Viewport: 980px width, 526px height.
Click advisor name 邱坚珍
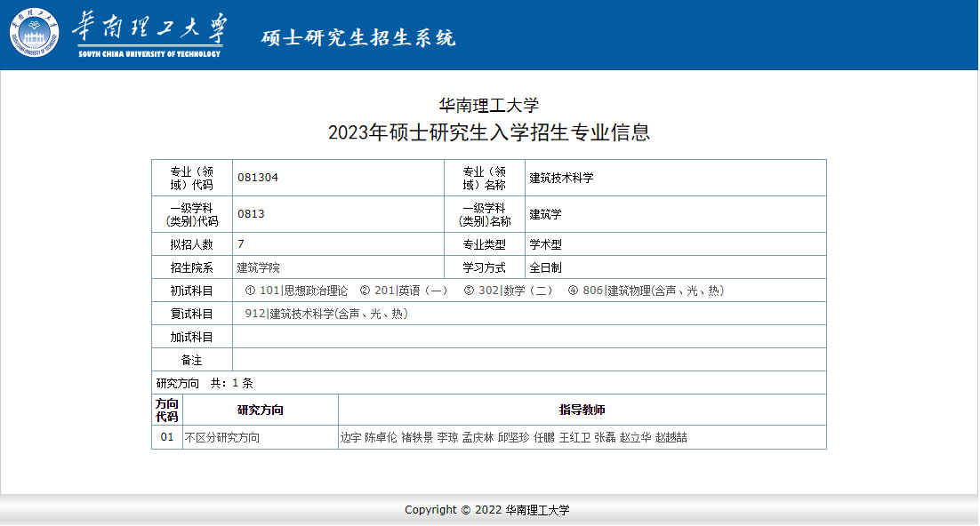click(x=514, y=437)
